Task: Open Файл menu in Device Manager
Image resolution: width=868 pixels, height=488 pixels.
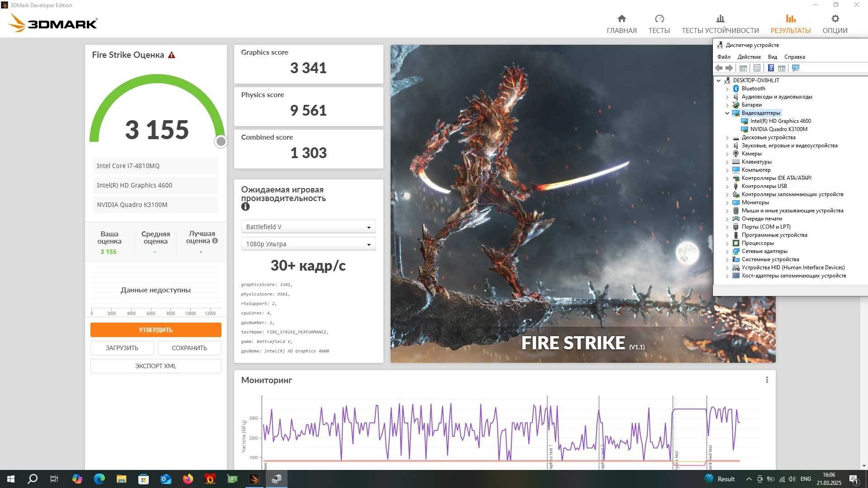Action: click(x=724, y=57)
